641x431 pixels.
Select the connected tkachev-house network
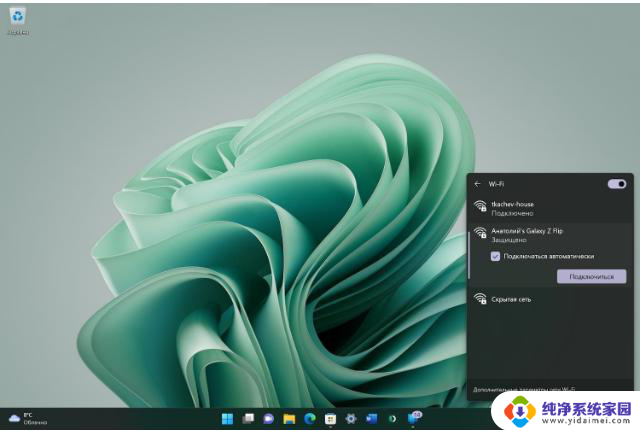pyautogui.click(x=550, y=209)
